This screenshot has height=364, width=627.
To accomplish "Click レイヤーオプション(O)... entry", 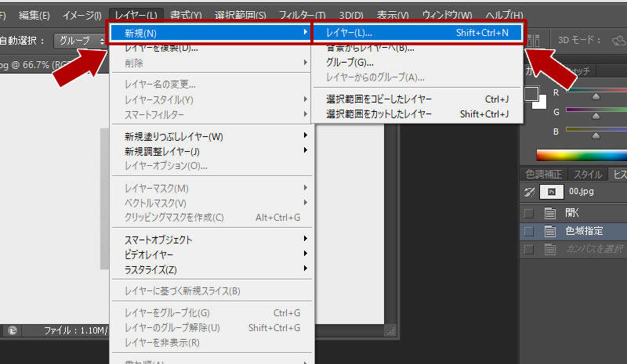I will pyautogui.click(x=211, y=165).
